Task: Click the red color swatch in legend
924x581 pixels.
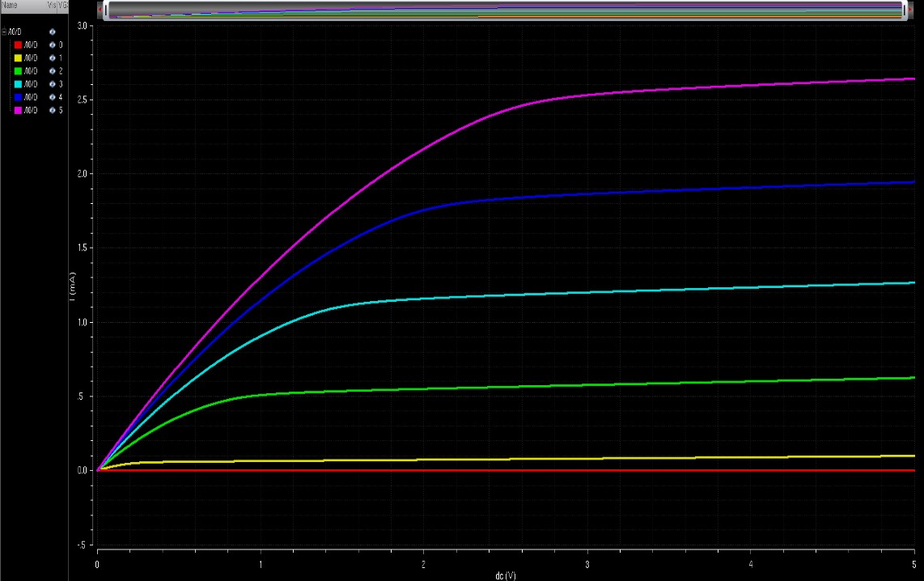Action: pos(18,45)
